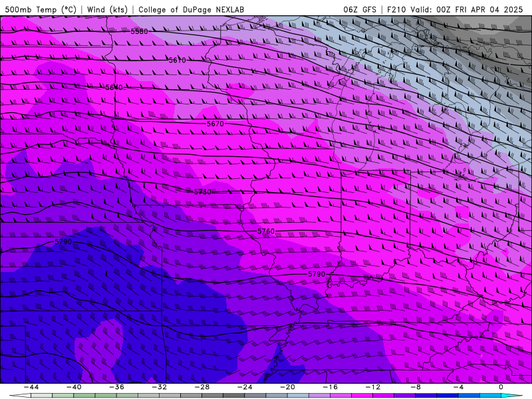Click the '06Z GFS' model run label
532x399 pixels.
pos(360,9)
